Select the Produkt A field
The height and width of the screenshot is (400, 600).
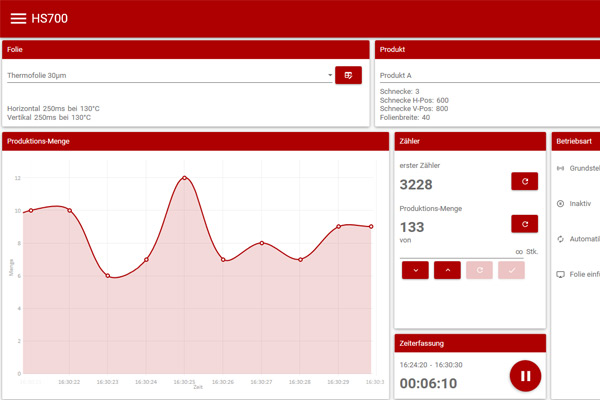pos(490,75)
